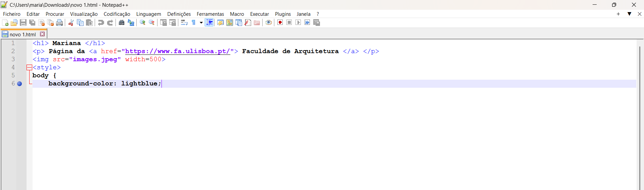
Task: Toggle word wrap in the toolbar
Action: coord(184,23)
